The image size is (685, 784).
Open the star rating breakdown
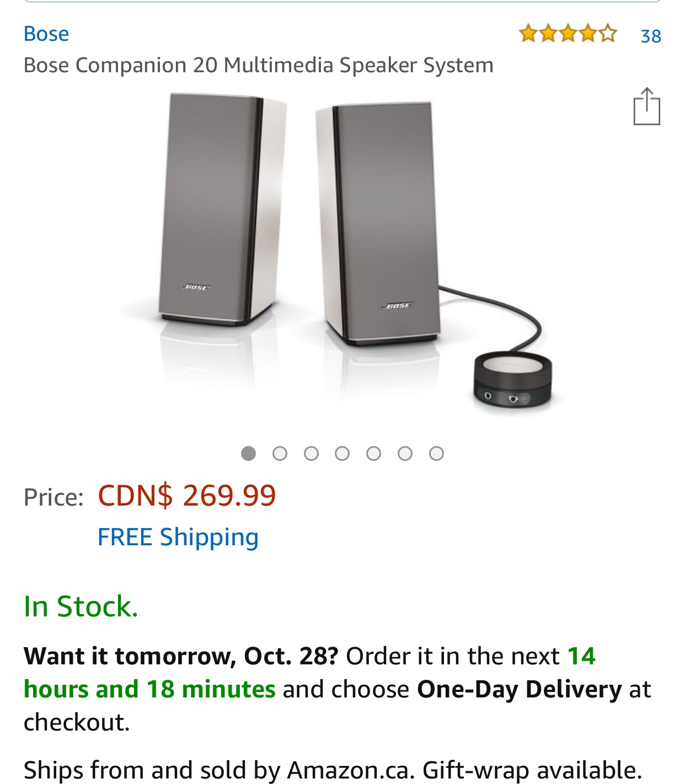pos(567,34)
